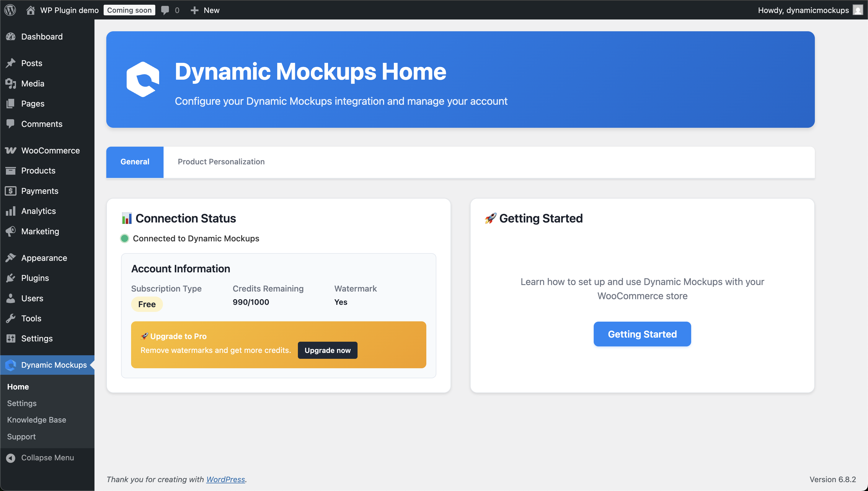This screenshot has width=868, height=491.
Task: Click the WordPress logo in admin bar
Action: 10,10
